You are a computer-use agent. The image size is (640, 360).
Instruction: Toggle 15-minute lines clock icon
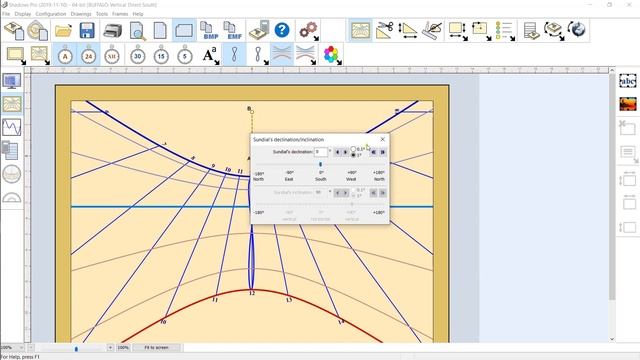[x=161, y=55]
